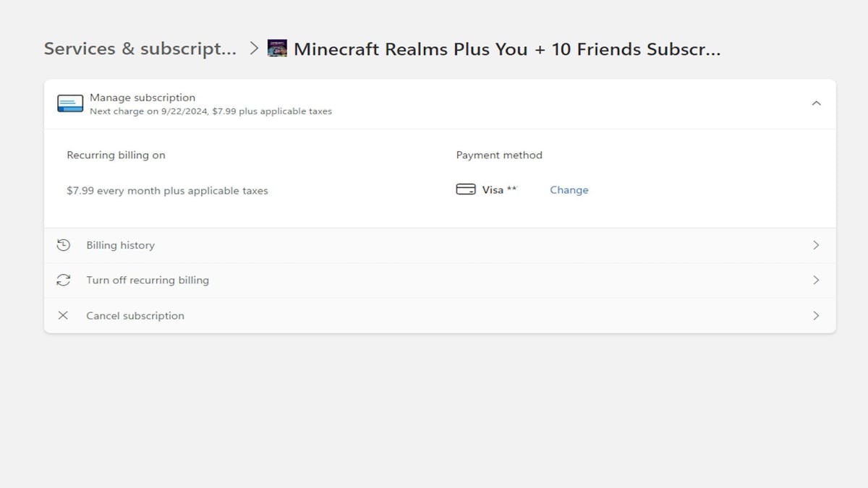The image size is (868, 488).
Task: Click the Billing history clock icon
Action: click(64, 245)
